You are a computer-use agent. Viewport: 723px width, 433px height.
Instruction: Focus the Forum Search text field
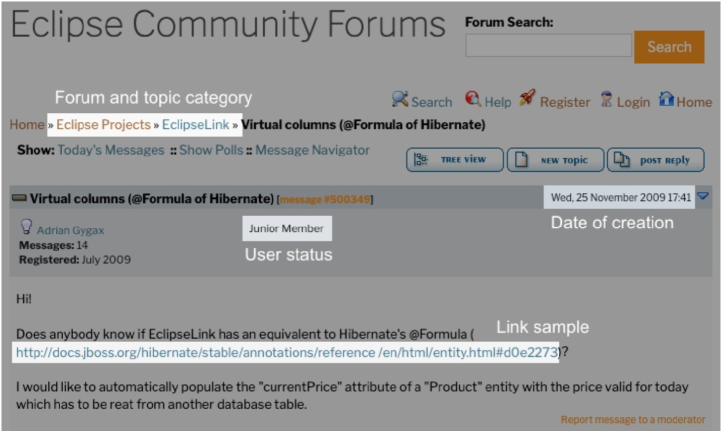[548, 46]
